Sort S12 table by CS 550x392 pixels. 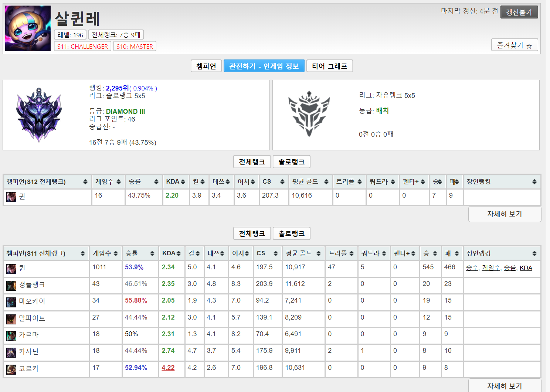pyautogui.click(x=274, y=182)
